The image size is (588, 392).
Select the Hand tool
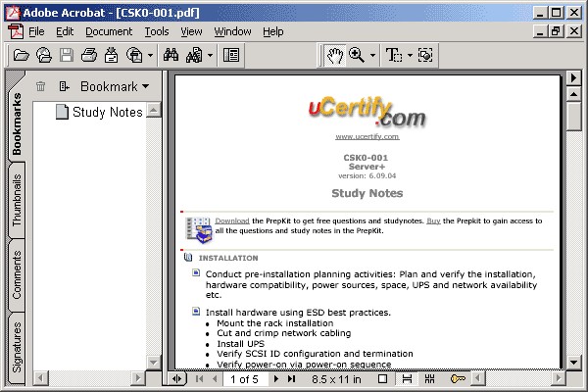click(x=335, y=55)
